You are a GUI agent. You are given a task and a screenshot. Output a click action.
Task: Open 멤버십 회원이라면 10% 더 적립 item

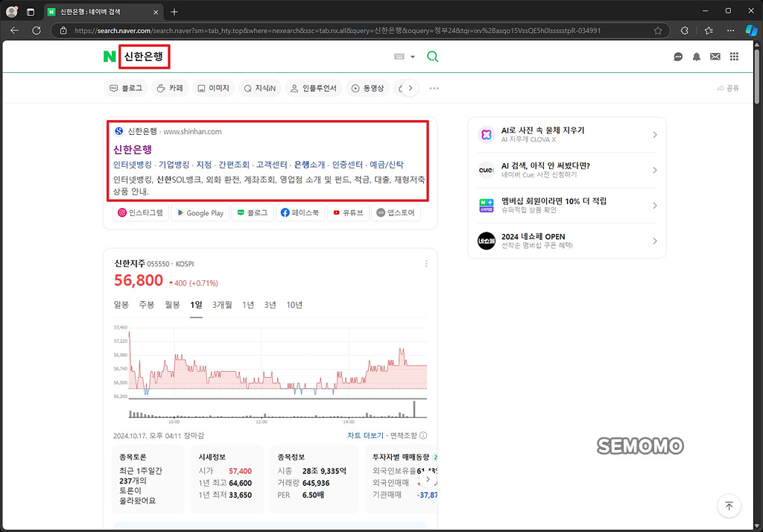[567, 206]
